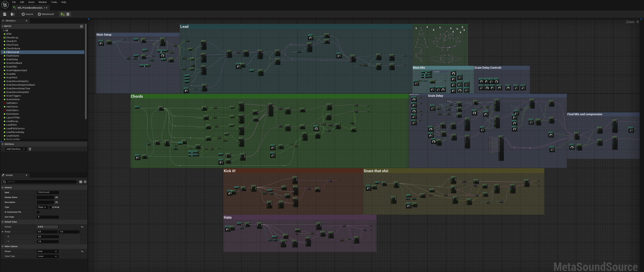Select the ChordTuner input
Image resolution: width=644 pixels, height=272 pixels.
[12, 45]
